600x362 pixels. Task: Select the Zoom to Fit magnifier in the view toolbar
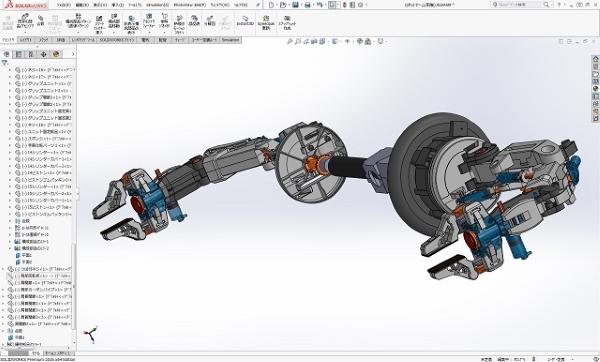(290, 41)
